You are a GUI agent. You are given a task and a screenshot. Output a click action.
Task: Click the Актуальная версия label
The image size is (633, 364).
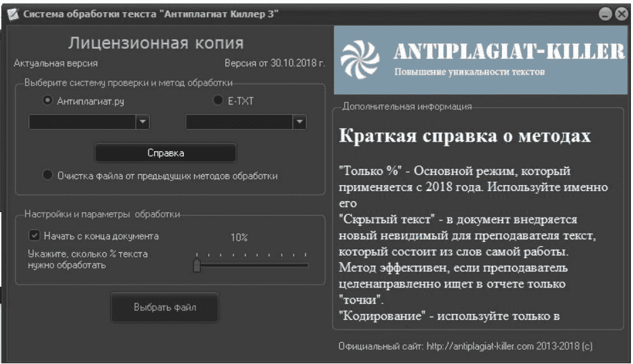56,63
